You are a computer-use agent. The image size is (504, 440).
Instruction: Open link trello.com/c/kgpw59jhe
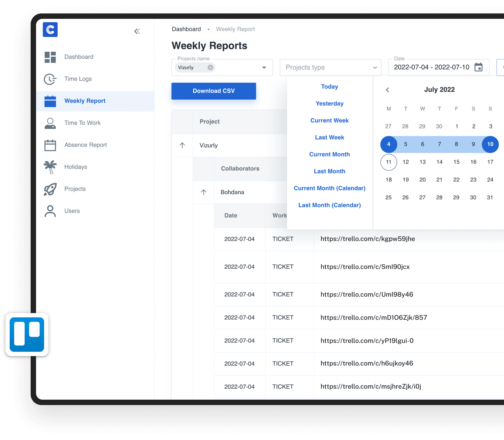point(368,239)
